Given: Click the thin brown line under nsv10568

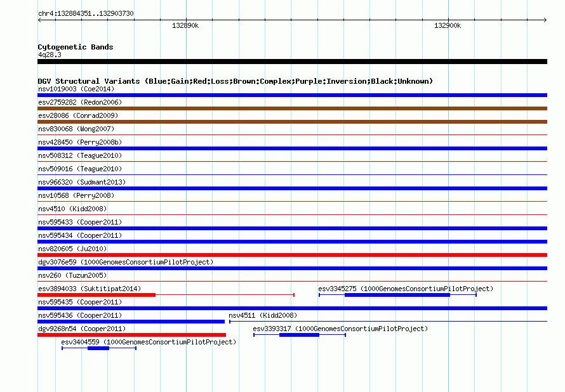Looking at the screenshot, I should (x=292, y=202).
